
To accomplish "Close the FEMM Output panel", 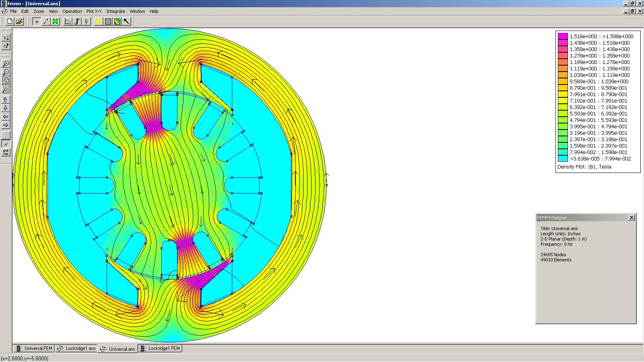I will (x=632, y=217).
